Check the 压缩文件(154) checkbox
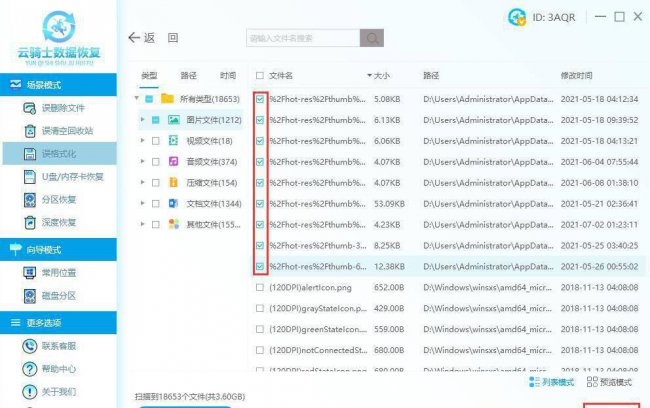The image size is (650, 408). [x=156, y=182]
